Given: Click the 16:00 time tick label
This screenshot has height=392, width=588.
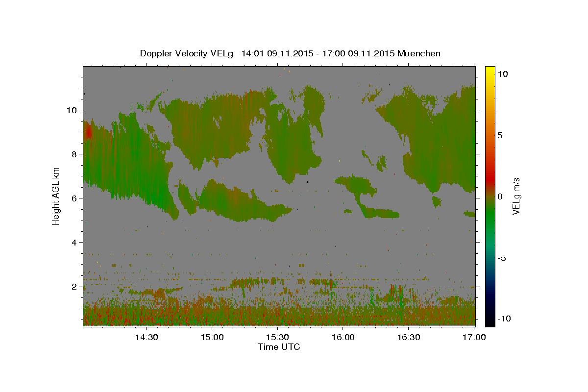Looking at the screenshot, I should point(343,338).
